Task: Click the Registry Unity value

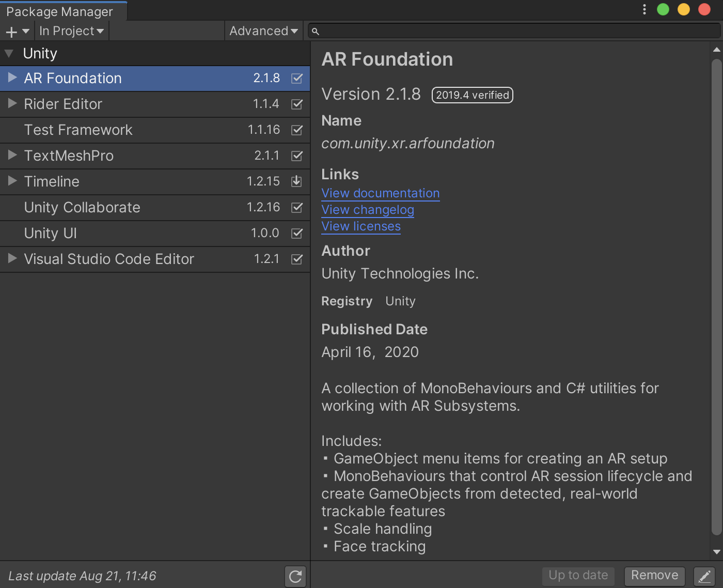Action: click(400, 301)
